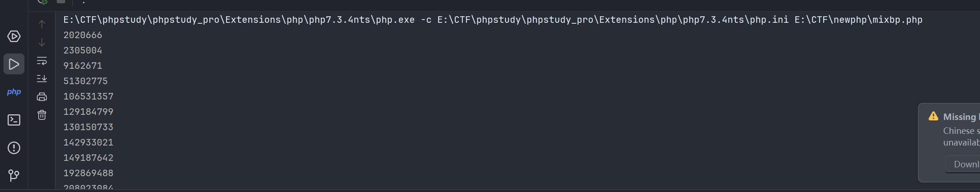Show the Problems tool window
This screenshot has height=192, width=980.
pyautogui.click(x=14, y=148)
